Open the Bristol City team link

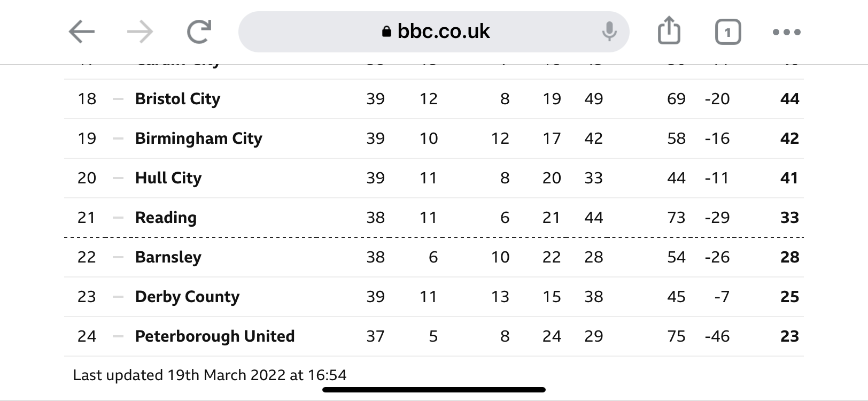177,99
